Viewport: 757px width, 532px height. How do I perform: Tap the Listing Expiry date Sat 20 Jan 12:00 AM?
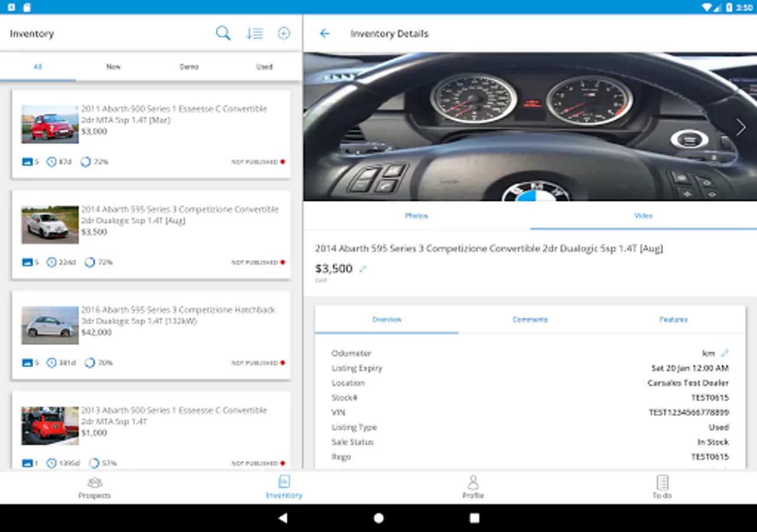coord(690,368)
